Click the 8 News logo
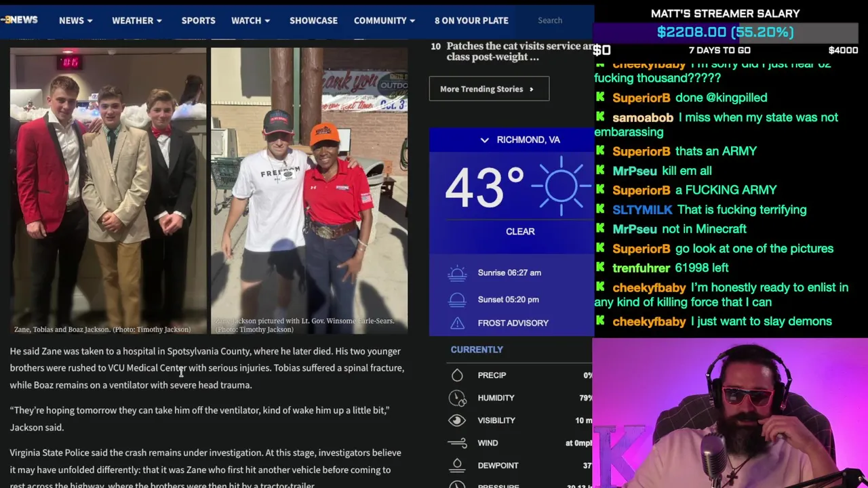This screenshot has width=868, height=488. pos(19,20)
